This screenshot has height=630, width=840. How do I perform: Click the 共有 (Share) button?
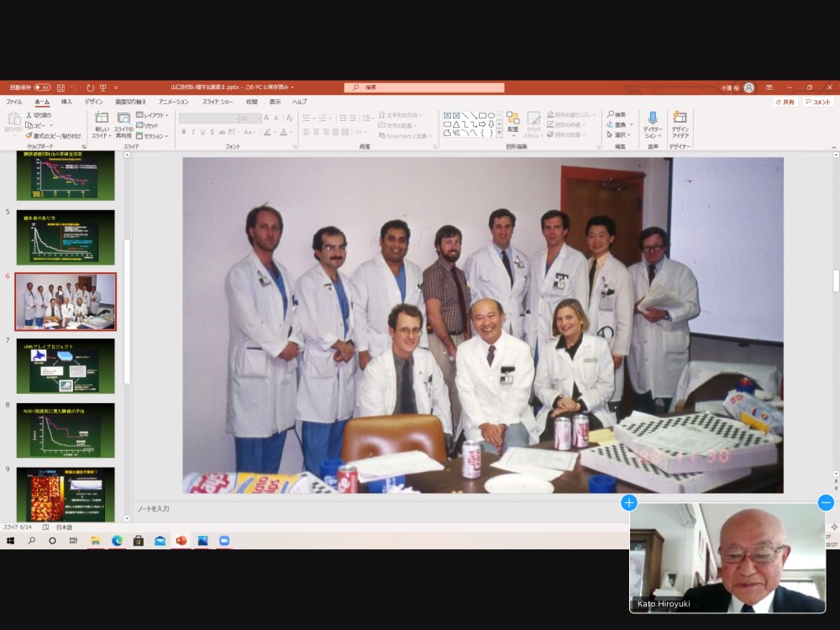pyautogui.click(x=785, y=102)
